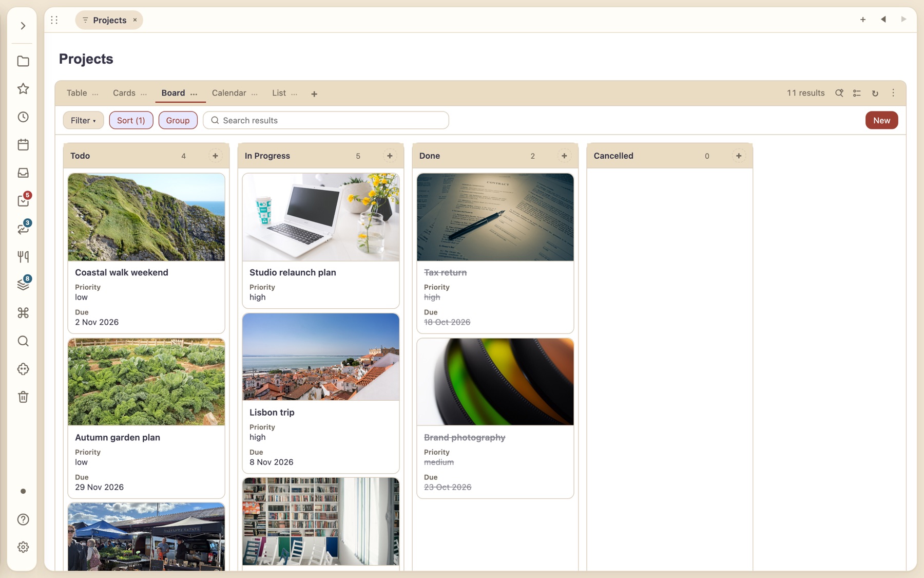Open the Board tab's ellipsis menu
This screenshot has width=924, height=578.
[194, 94]
